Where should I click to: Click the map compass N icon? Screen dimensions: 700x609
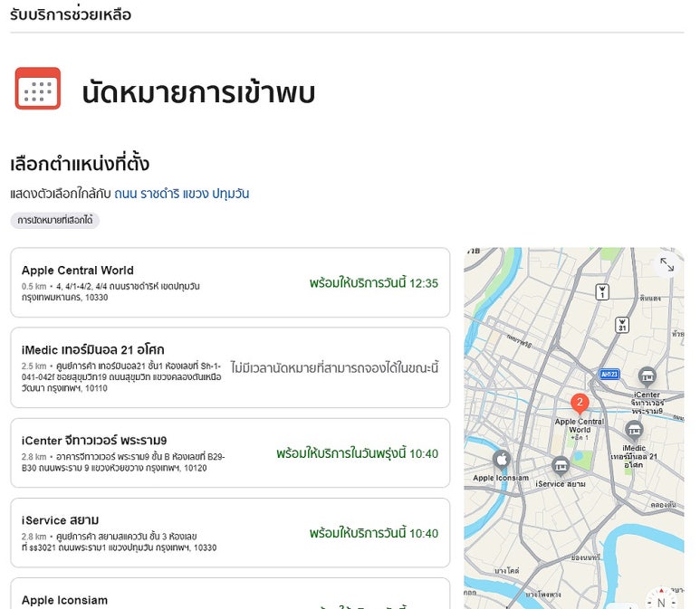point(661,600)
